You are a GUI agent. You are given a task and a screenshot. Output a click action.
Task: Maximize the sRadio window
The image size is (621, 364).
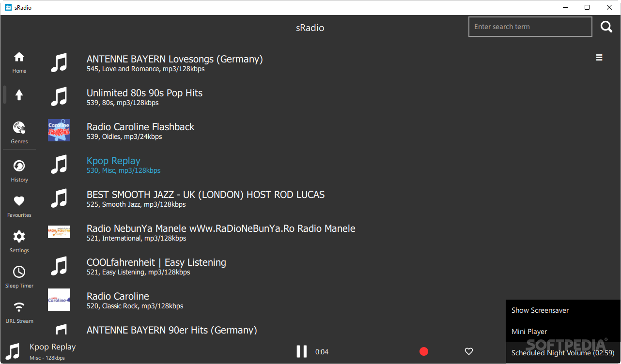coord(587,7)
